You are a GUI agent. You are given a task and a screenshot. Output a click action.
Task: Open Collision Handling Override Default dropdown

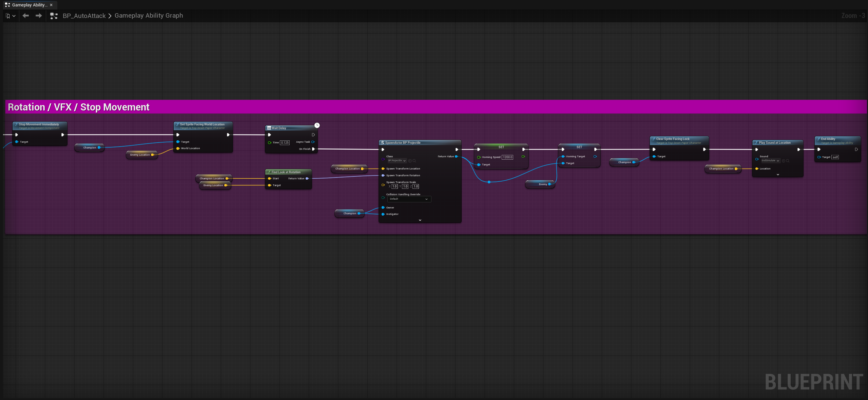(409, 199)
